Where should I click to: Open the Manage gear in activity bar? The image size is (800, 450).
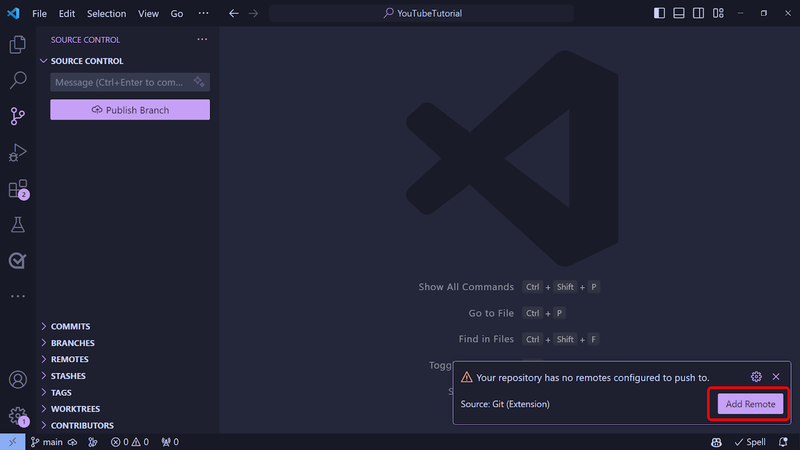pos(18,416)
